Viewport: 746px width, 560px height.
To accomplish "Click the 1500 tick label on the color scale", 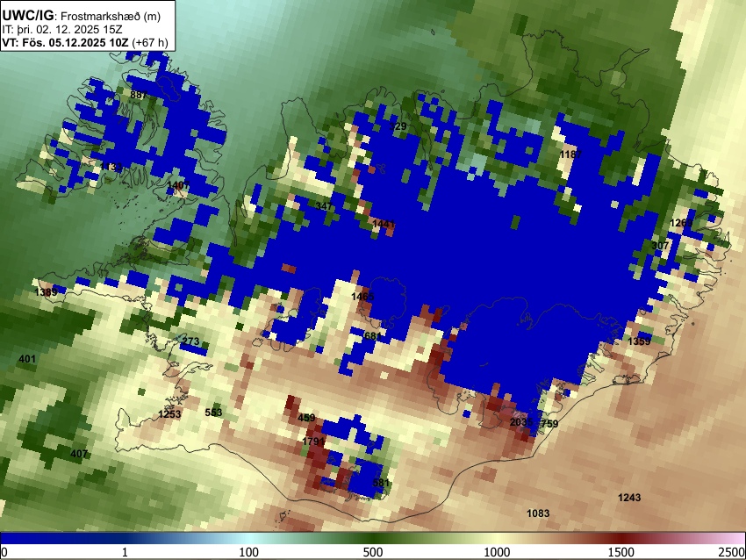I will (x=620, y=552).
